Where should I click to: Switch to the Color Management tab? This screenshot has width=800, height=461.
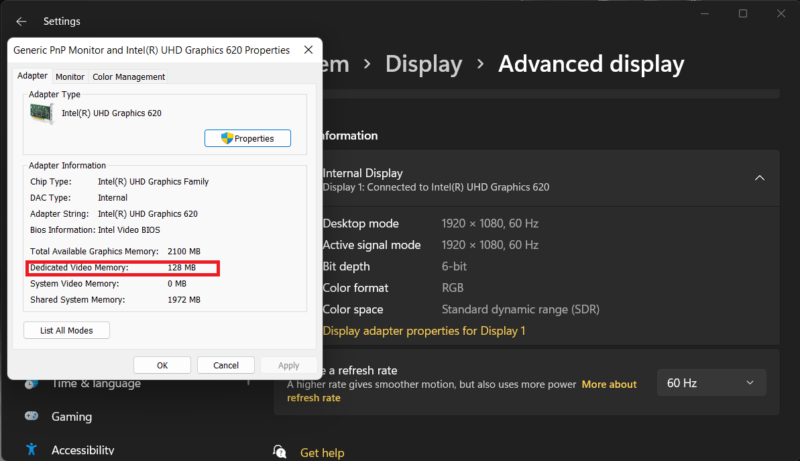tap(129, 77)
